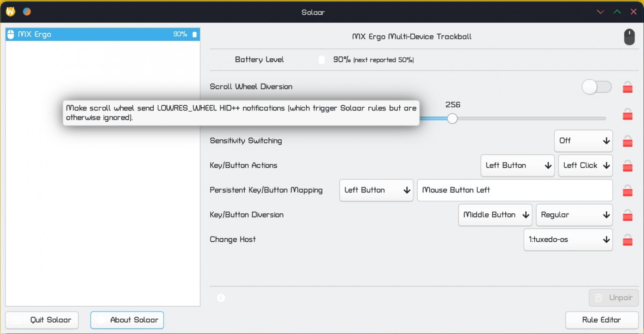Close the Solaar window
The height and width of the screenshot is (334, 644).
634,12
